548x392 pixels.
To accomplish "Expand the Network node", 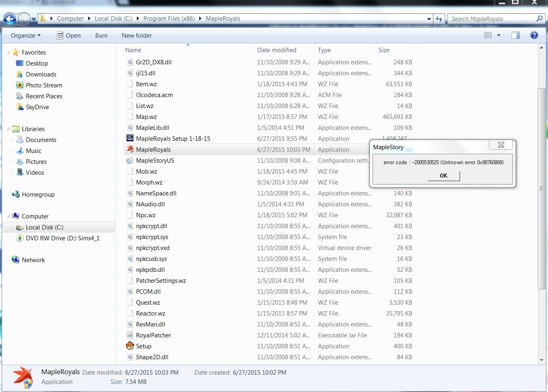I will click(8, 260).
